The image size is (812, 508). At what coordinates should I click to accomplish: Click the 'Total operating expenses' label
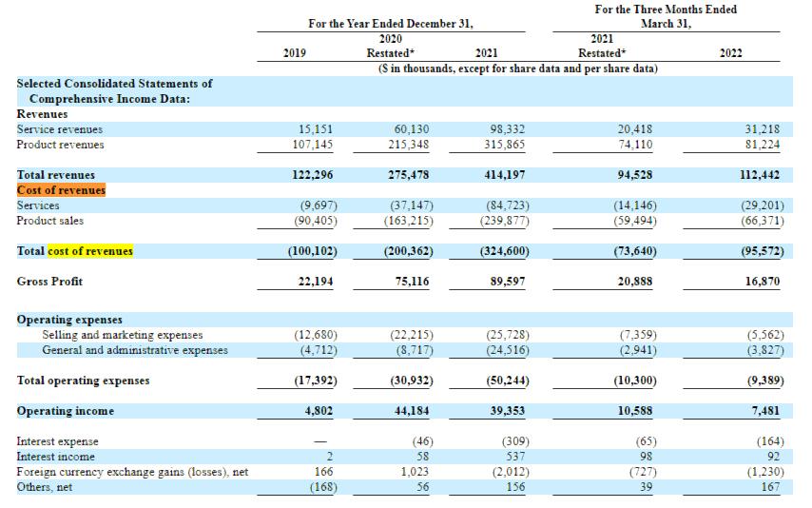[x=83, y=381]
